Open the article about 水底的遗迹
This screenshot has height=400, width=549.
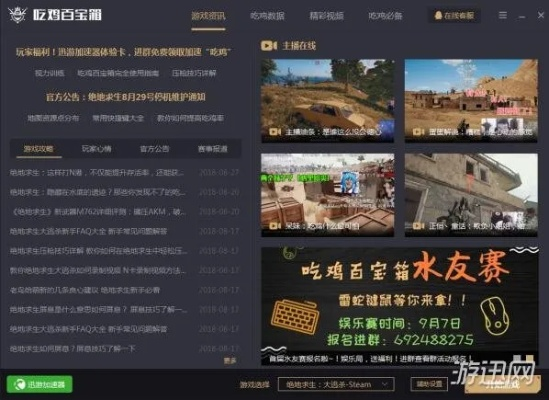coord(124,192)
